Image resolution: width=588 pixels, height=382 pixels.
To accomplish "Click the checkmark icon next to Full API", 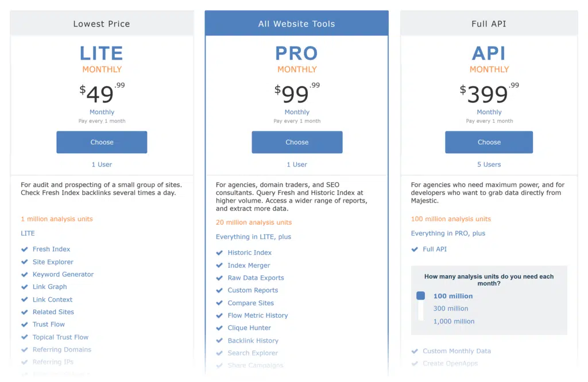I will [415, 250].
